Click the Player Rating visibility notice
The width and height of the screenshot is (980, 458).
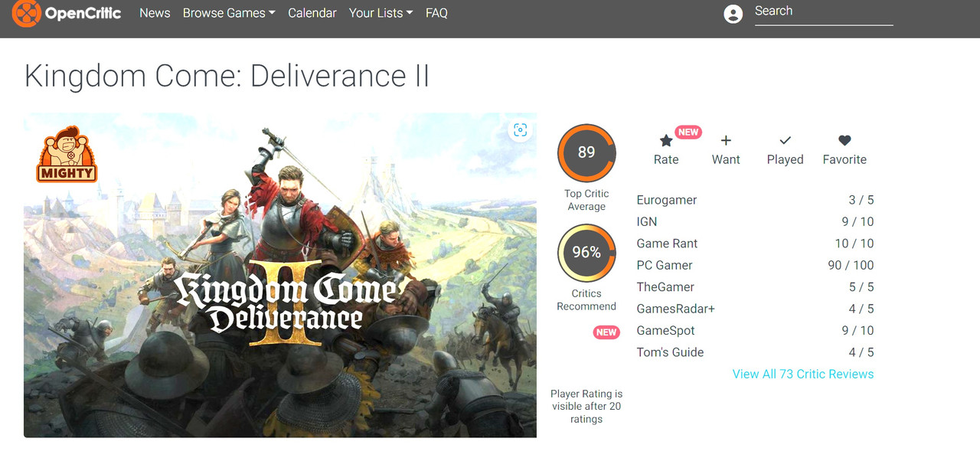586,407
